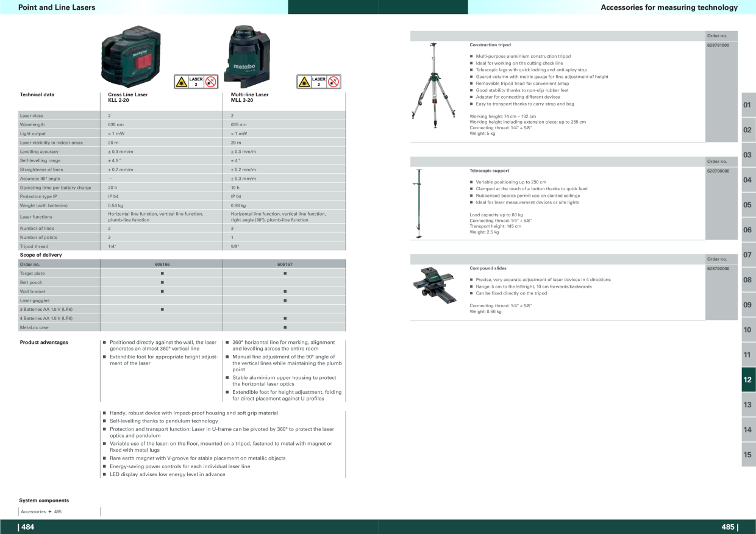
Task: Click the 'Load capacity up to 60 kg' line
Action: (x=496, y=215)
